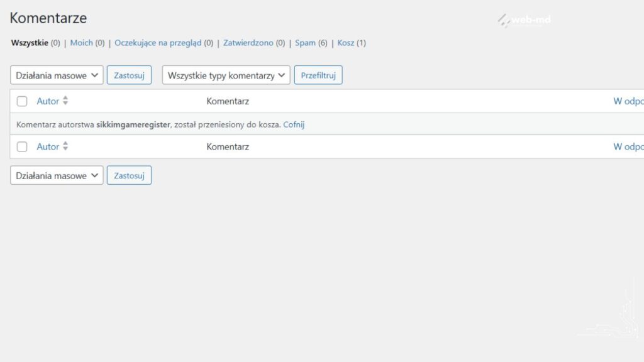The image size is (644, 362).
Task: Open the Kosz (1) trash view
Action: pos(346,43)
